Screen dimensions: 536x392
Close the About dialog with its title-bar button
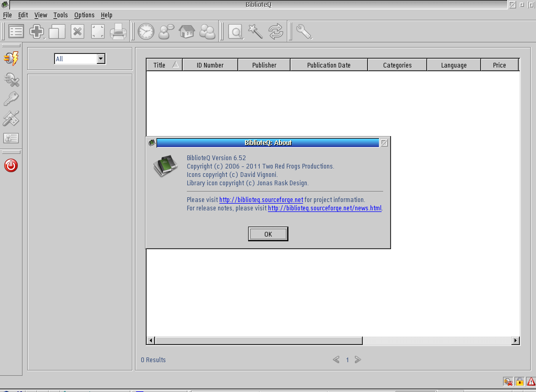point(384,143)
